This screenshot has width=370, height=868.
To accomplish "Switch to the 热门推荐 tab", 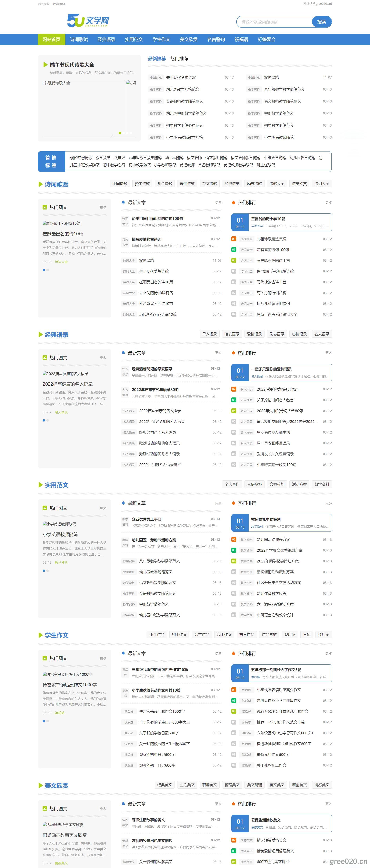I will click(x=179, y=59).
